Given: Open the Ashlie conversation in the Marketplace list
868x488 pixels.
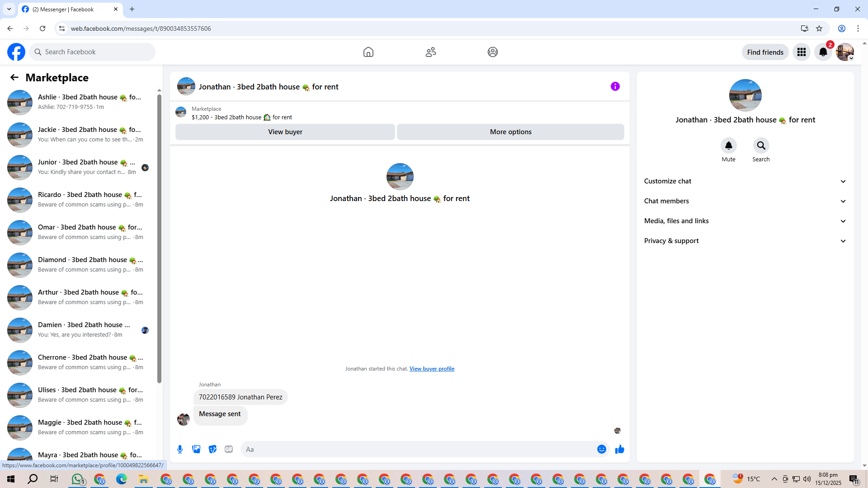Looking at the screenshot, I should click(81, 102).
